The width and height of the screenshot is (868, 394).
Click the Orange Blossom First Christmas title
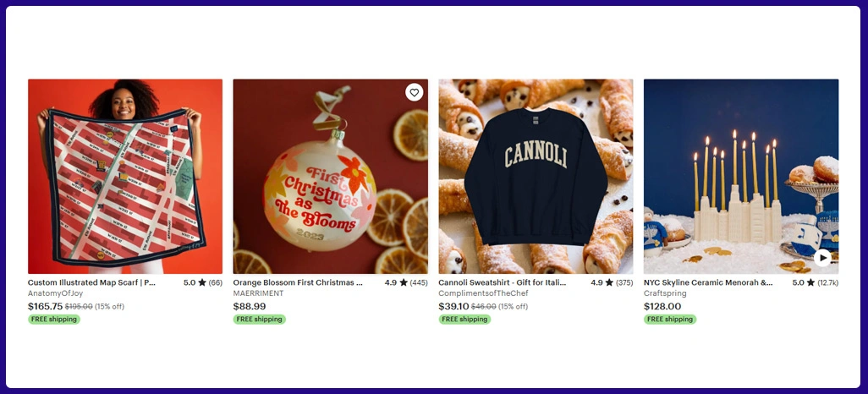(298, 282)
